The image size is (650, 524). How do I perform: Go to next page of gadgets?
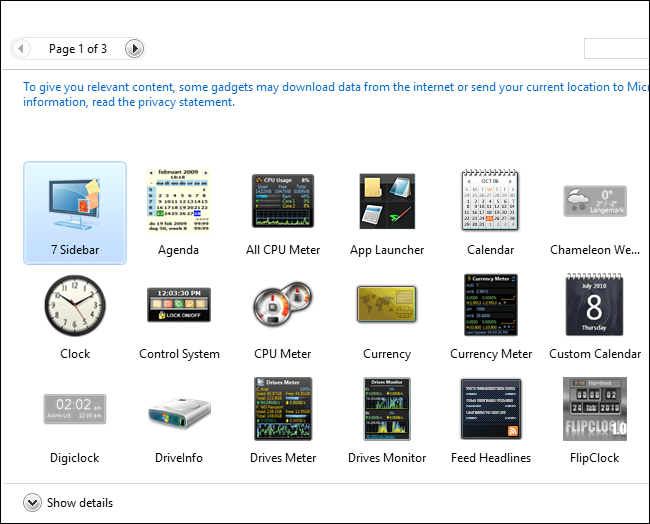coord(134,48)
